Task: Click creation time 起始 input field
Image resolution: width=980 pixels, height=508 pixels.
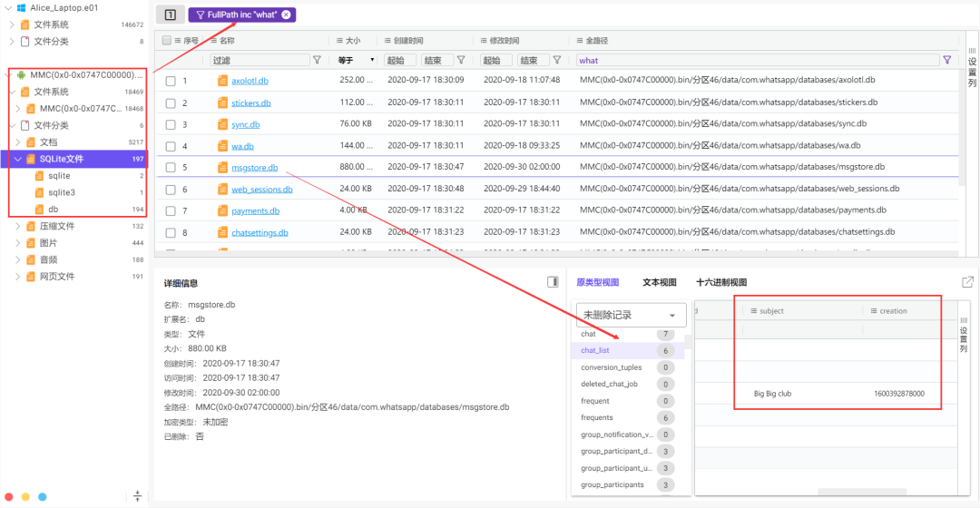Action: point(398,60)
